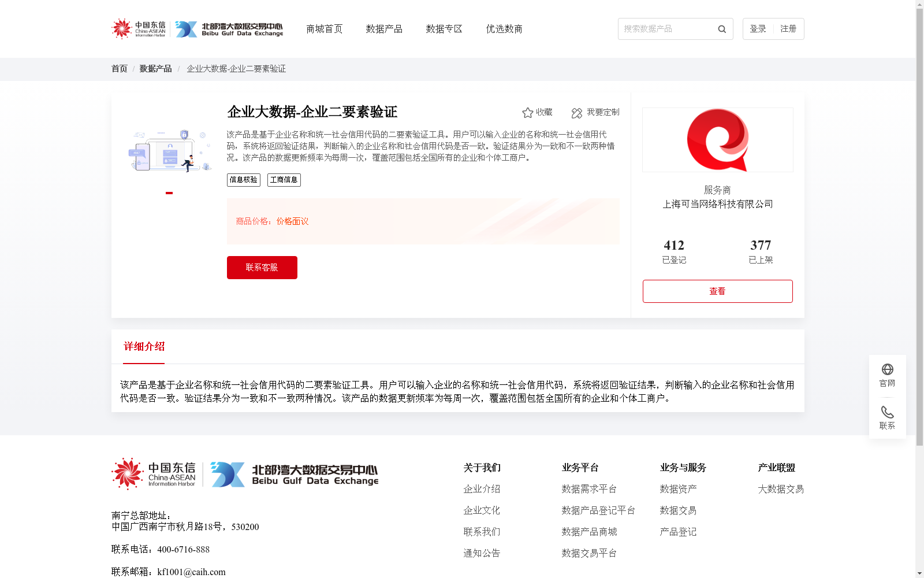This screenshot has height=578, width=924.
Task: Click the phone contact icon (联系)
Action: click(x=888, y=412)
